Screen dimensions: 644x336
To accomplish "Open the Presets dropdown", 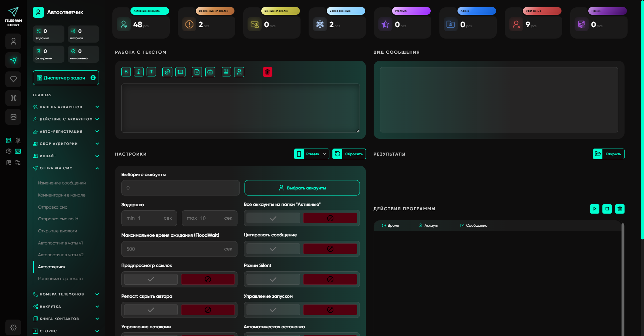I will pos(312,154).
